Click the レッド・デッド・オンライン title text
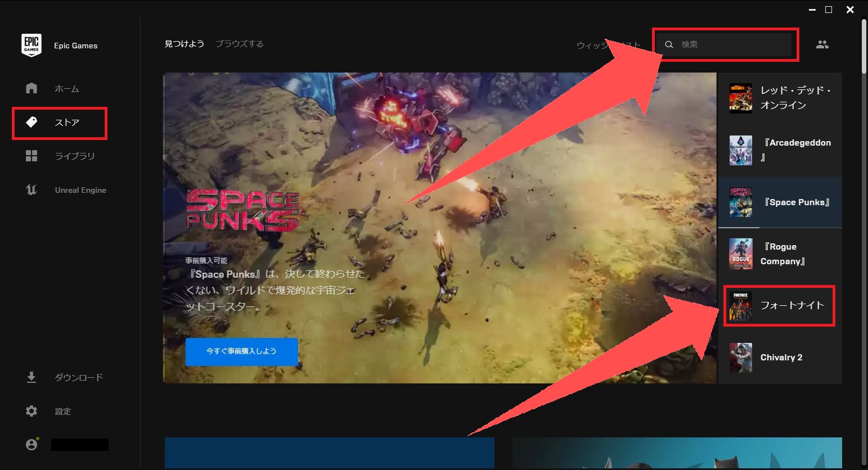This screenshot has height=470, width=868. click(x=795, y=98)
